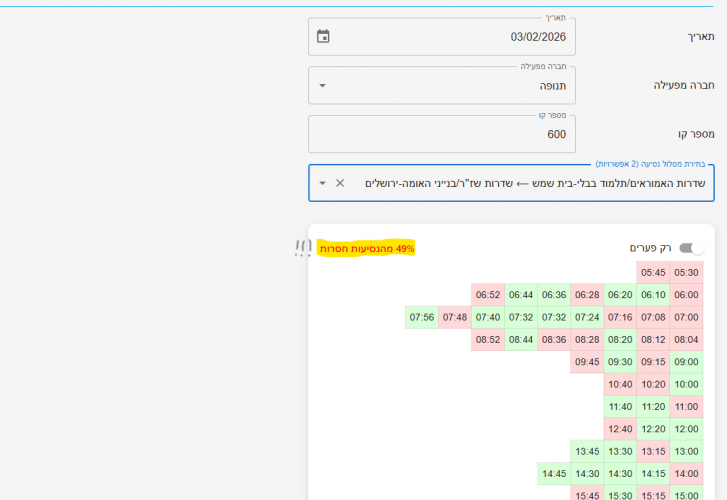Click the 10:40 trip cell
This screenshot has height=500, width=727.
(620, 384)
